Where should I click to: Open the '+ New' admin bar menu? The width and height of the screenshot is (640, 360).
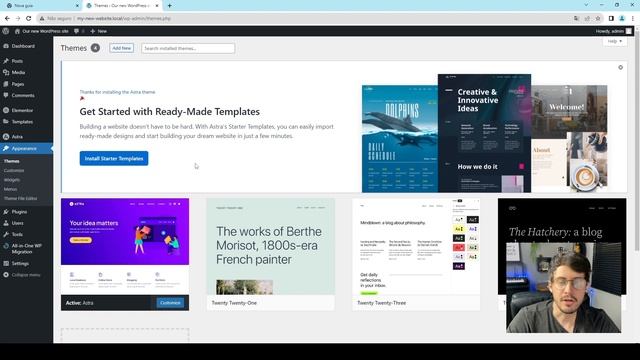pyautogui.click(x=98, y=31)
